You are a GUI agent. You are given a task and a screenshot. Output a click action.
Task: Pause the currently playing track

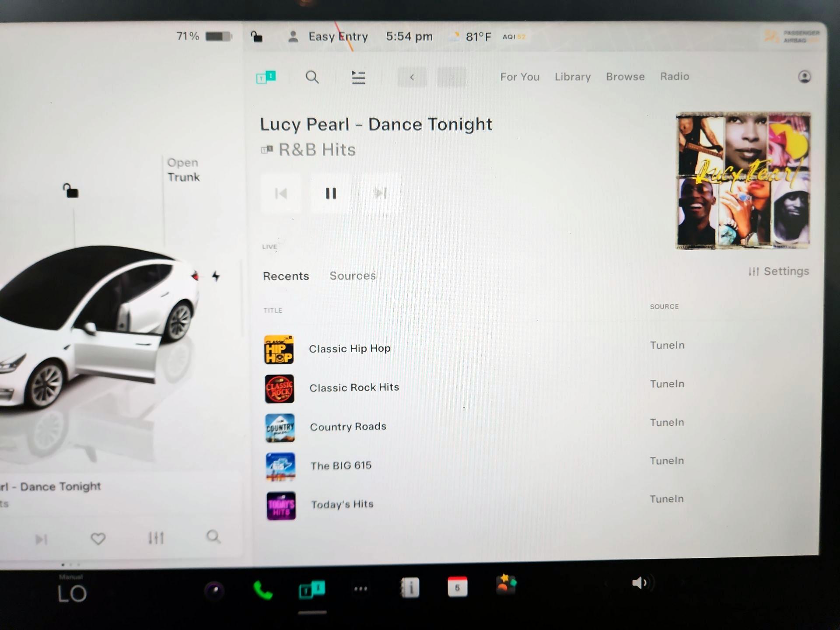pyautogui.click(x=331, y=193)
